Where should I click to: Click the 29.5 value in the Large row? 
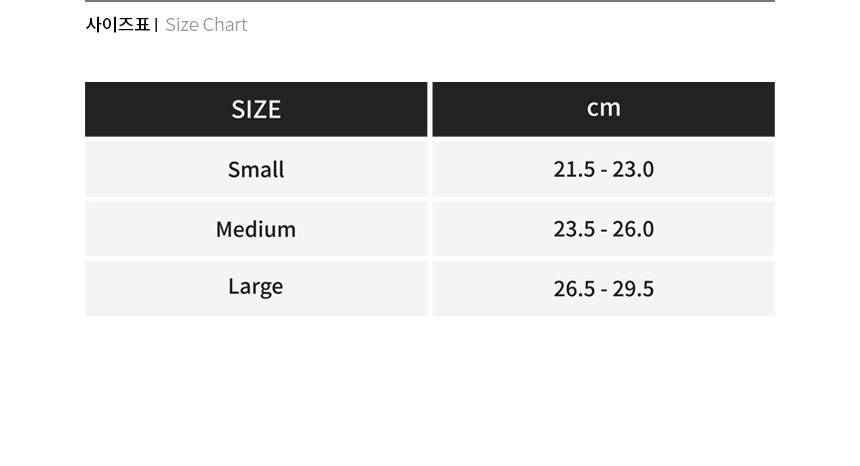tap(633, 289)
